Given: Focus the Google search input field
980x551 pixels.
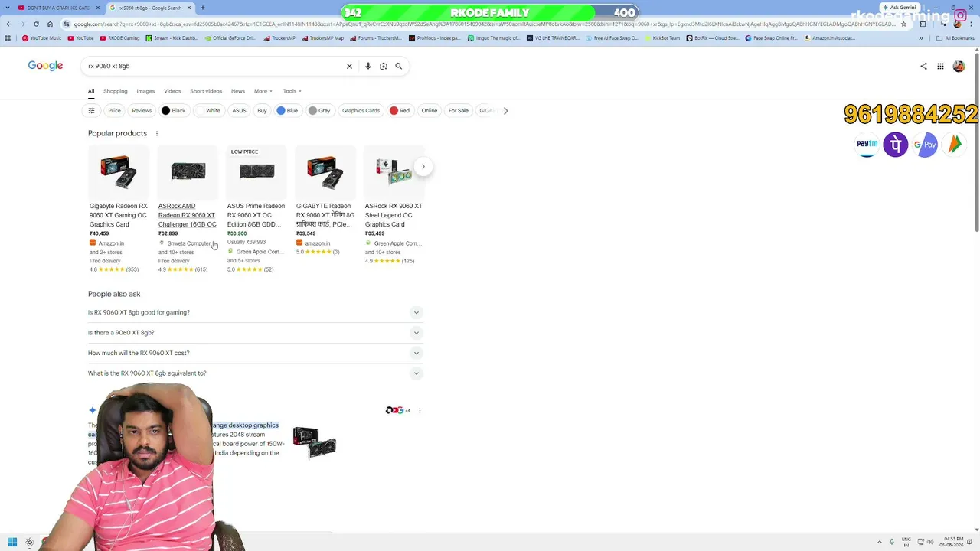Looking at the screenshot, I should (214, 66).
